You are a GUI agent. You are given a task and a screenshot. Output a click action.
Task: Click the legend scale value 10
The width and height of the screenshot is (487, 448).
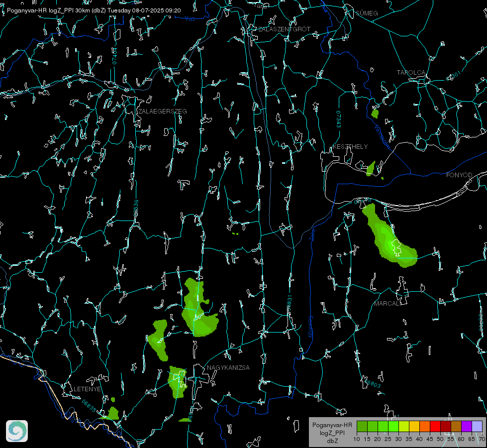click(357, 439)
